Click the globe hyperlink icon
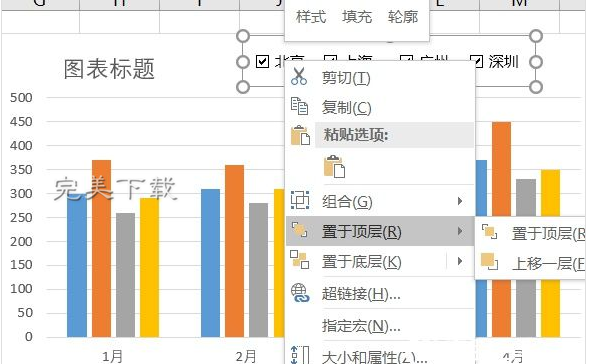 tap(300, 293)
